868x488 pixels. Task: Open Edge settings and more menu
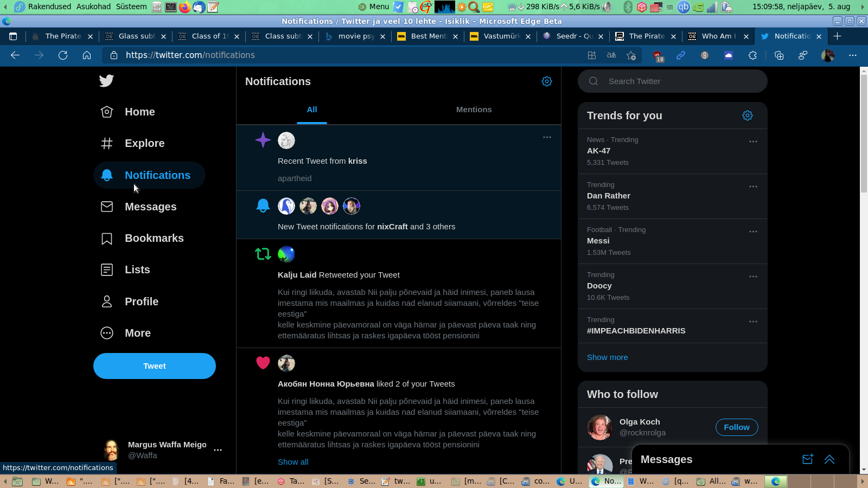click(x=853, y=55)
